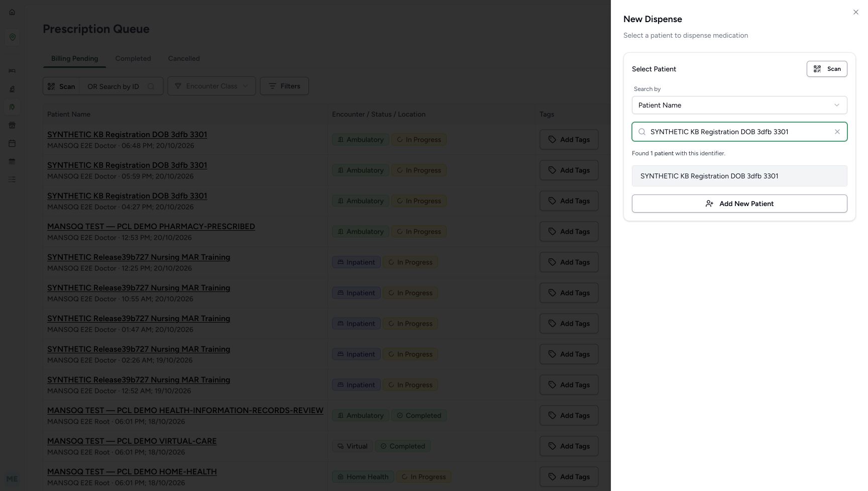Click the Inpatient badge on 10:55 AM row
868x491 pixels.
tap(356, 293)
